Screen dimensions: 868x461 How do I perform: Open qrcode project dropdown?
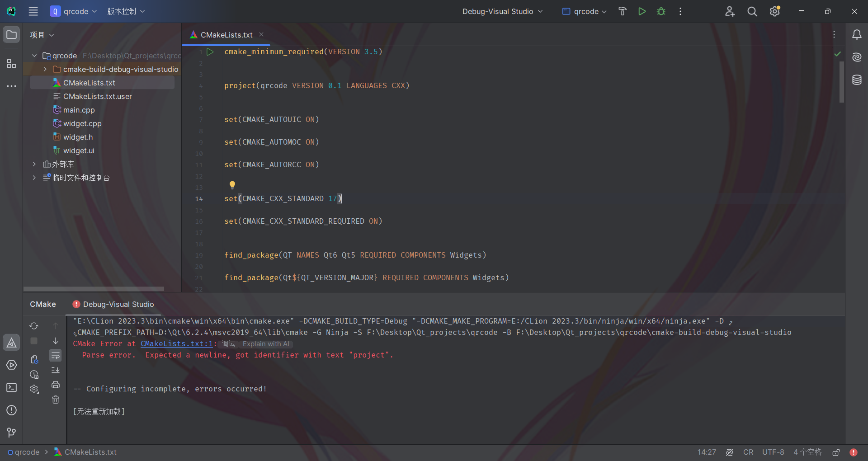pyautogui.click(x=73, y=11)
